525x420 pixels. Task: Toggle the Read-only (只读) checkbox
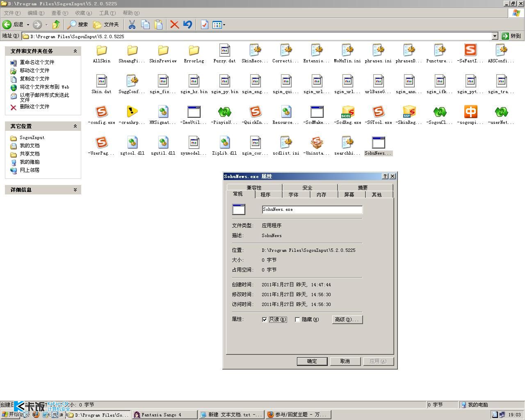pos(265,320)
